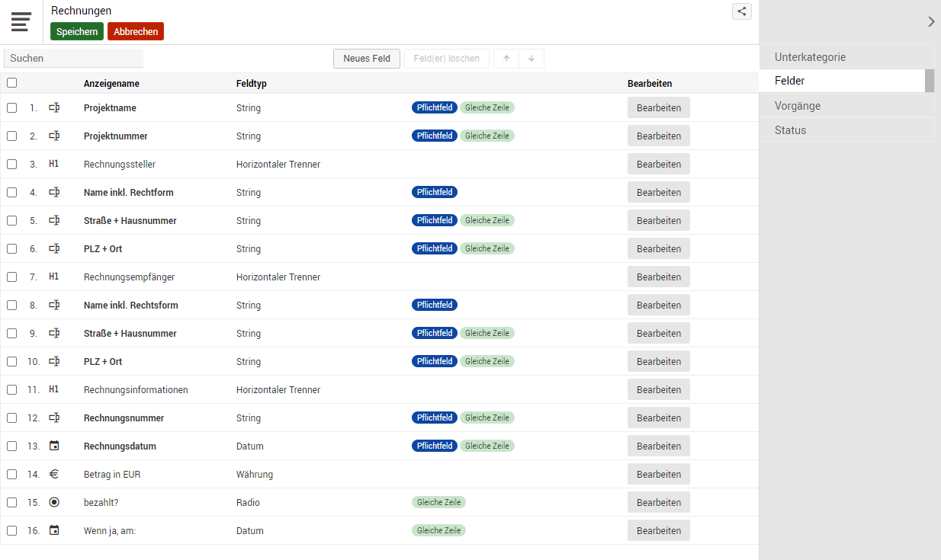
Task: Check the box for Projektnummer row
Action: pos(11,136)
